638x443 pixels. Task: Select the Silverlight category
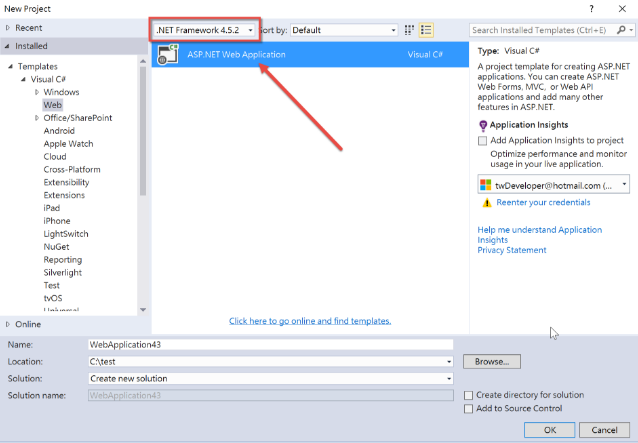(63, 273)
